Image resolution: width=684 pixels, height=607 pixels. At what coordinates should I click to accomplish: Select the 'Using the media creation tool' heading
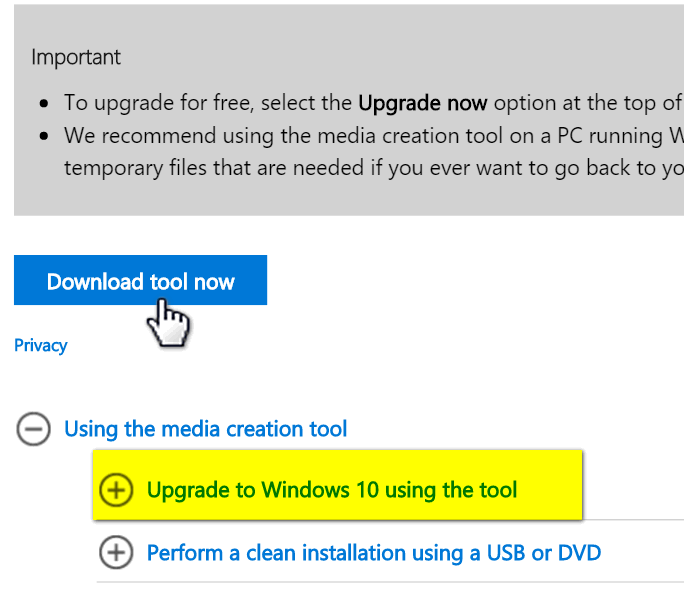[205, 429]
